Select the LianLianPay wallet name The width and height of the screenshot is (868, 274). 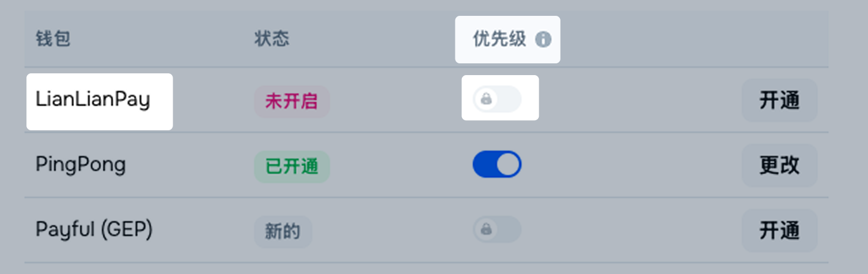[x=93, y=100]
